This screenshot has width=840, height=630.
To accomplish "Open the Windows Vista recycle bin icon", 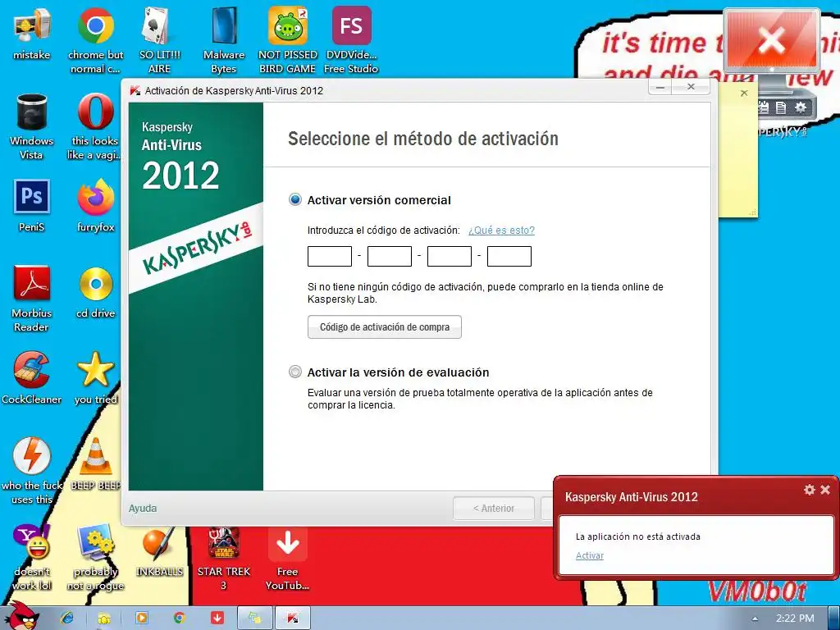I will 32,126.
